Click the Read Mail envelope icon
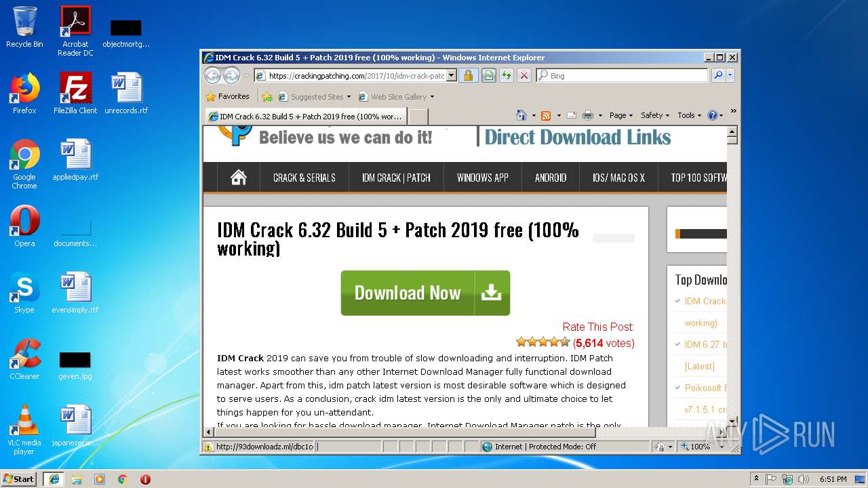The height and width of the screenshot is (488, 868). [572, 115]
